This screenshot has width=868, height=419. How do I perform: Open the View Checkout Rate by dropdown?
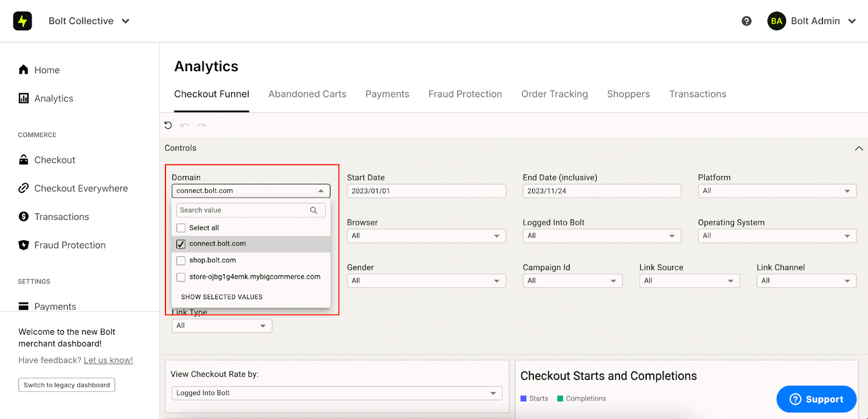[x=336, y=393]
